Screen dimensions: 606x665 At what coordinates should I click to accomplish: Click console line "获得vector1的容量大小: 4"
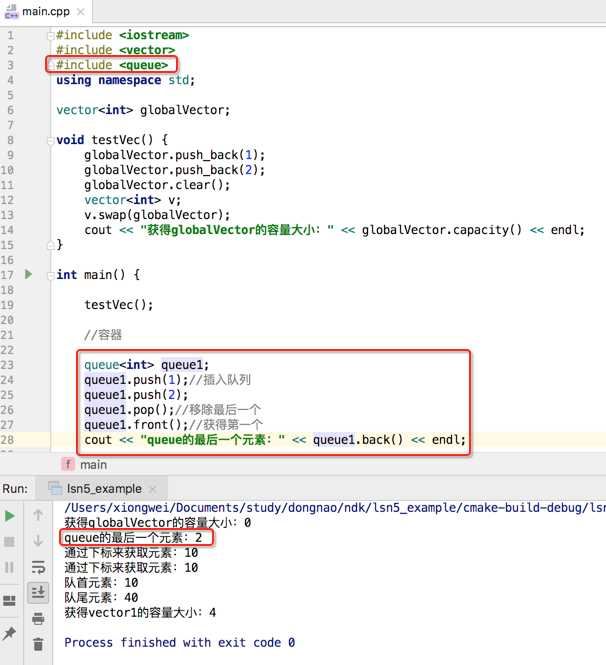[140, 612]
